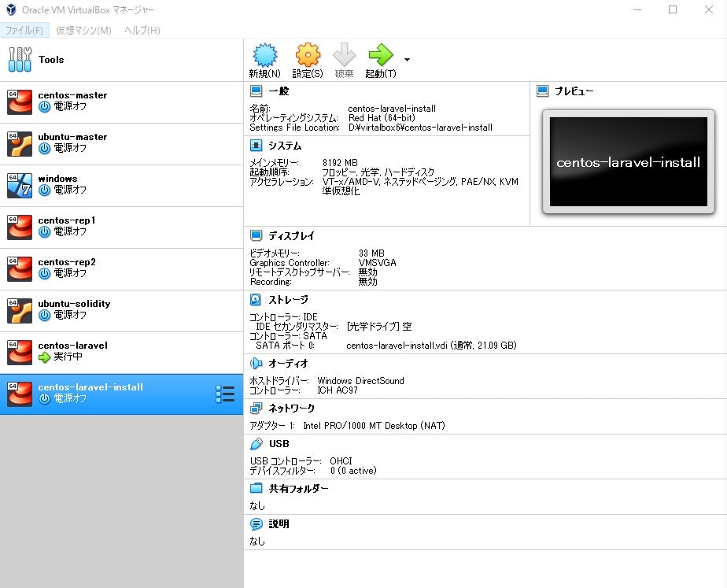Open the File (ファイル) menu
727x588 pixels.
tap(24, 30)
